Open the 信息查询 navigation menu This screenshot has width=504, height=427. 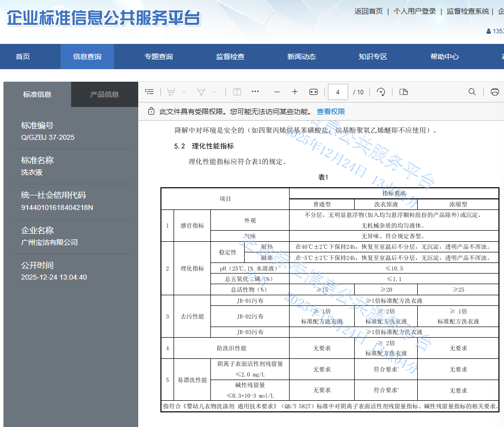pos(87,57)
